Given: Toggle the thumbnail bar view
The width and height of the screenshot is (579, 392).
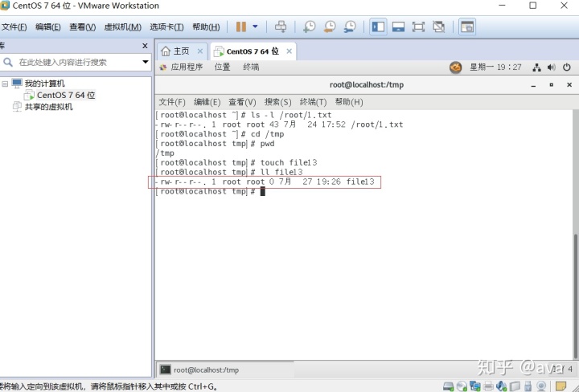Looking at the screenshot, I should (398, 27).
